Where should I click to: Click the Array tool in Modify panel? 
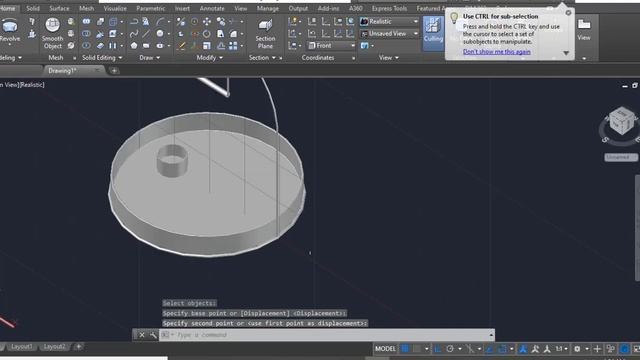pyautogui.click(x=233, y=46)
